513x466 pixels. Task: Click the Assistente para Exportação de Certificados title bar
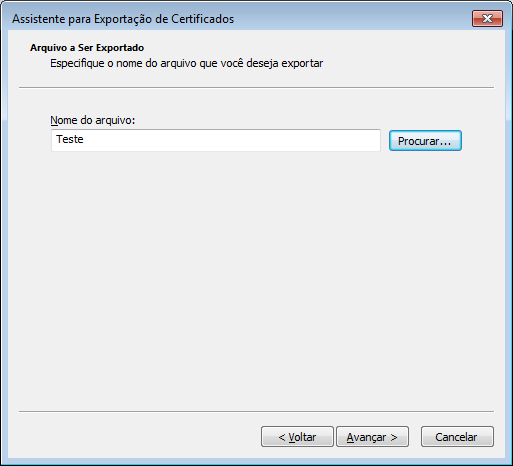pyautogui.click(x=123, y=19)
